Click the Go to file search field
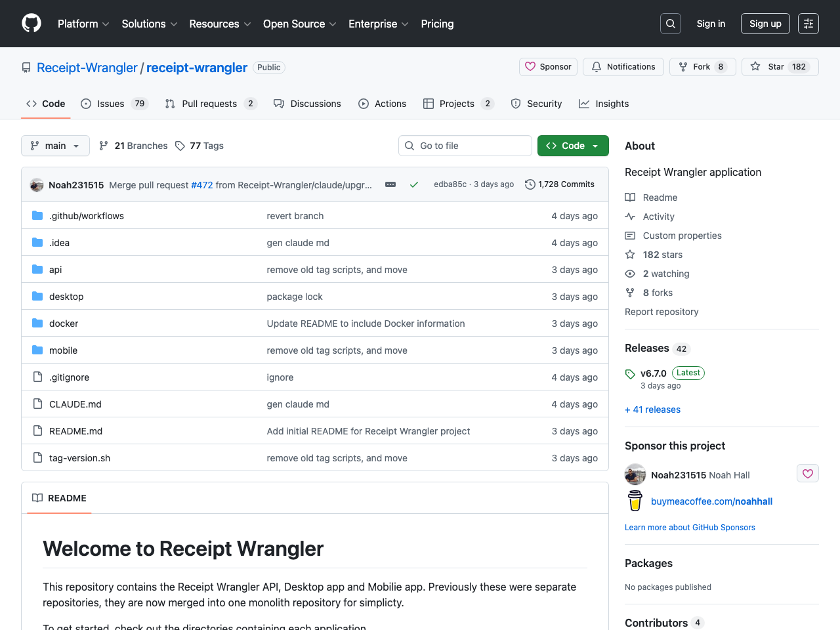Screen dimensions: 840x630 [465, 146]
